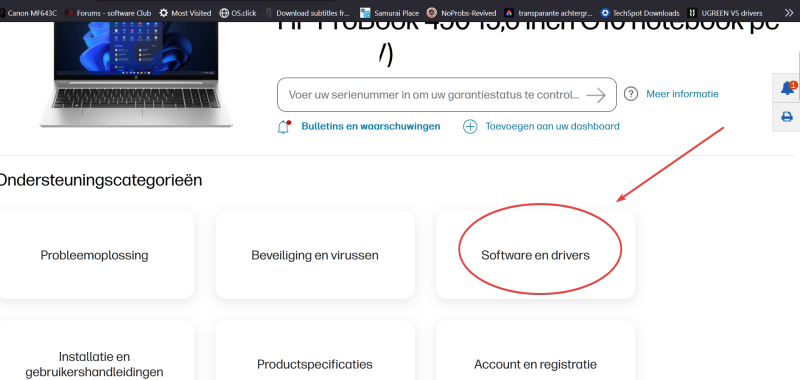Viewport: 800px width, 380px height.
Task: Open the Meer informatie link
Action: pos(682,94)
